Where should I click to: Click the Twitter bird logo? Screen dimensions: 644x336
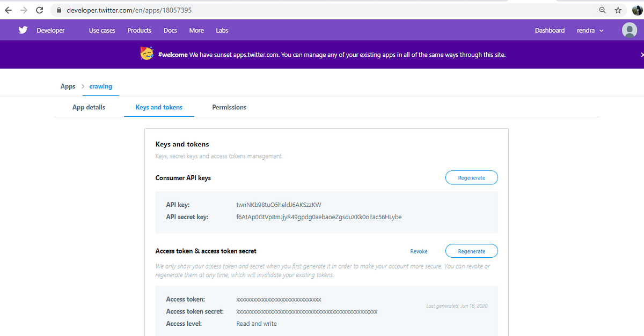click(x=23, y=30)
